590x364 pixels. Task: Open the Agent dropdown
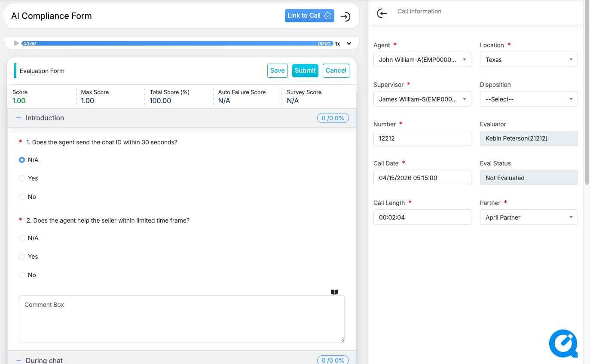pyautogui.click(x=422, y=60)
